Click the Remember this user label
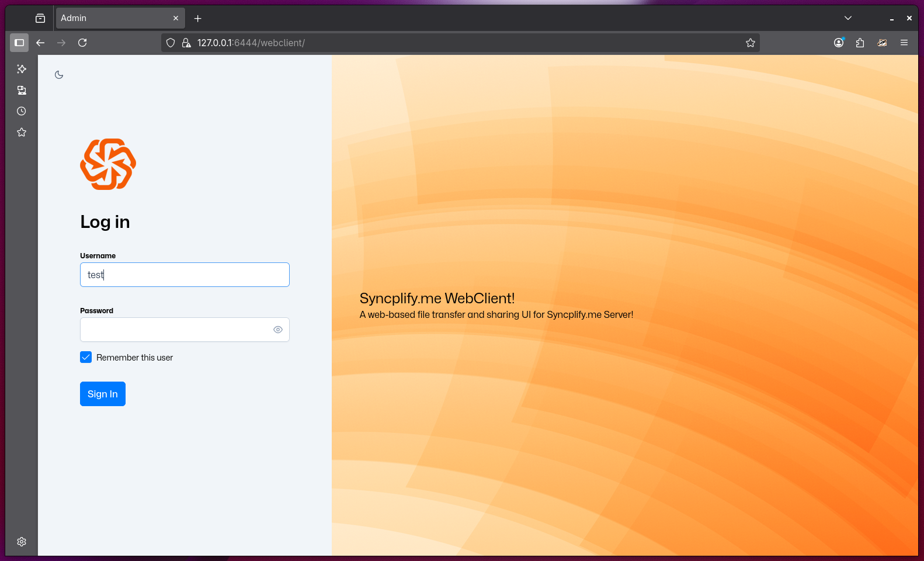Screen dimensions: 924x561 [134, 358]
